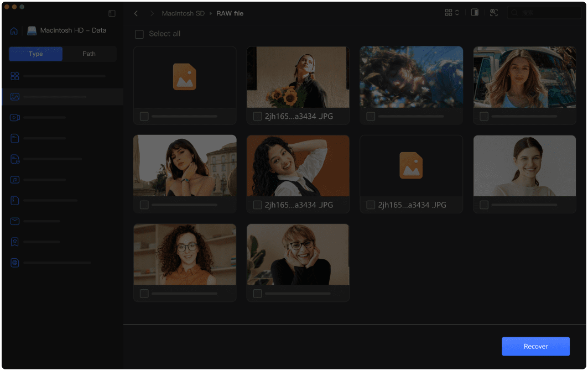The image size is (588, 371).
Task: Check the Select all checkbox
Action: (139, 34)
